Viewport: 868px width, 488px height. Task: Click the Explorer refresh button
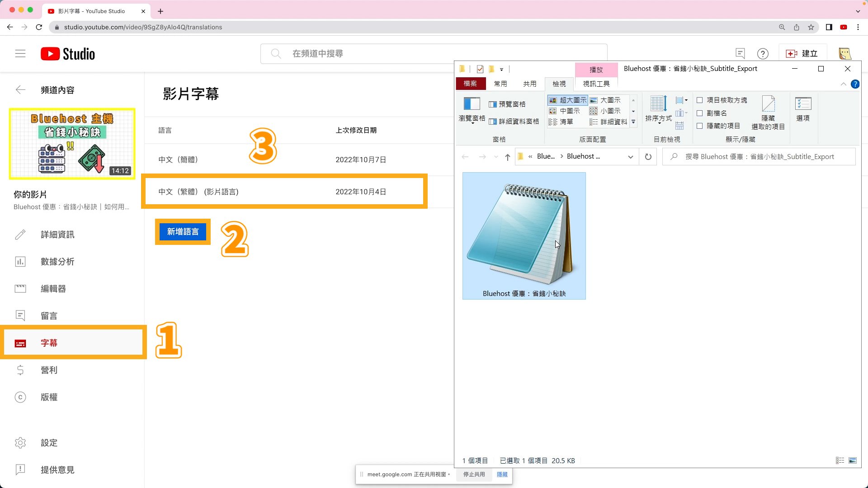coord(648,157)
